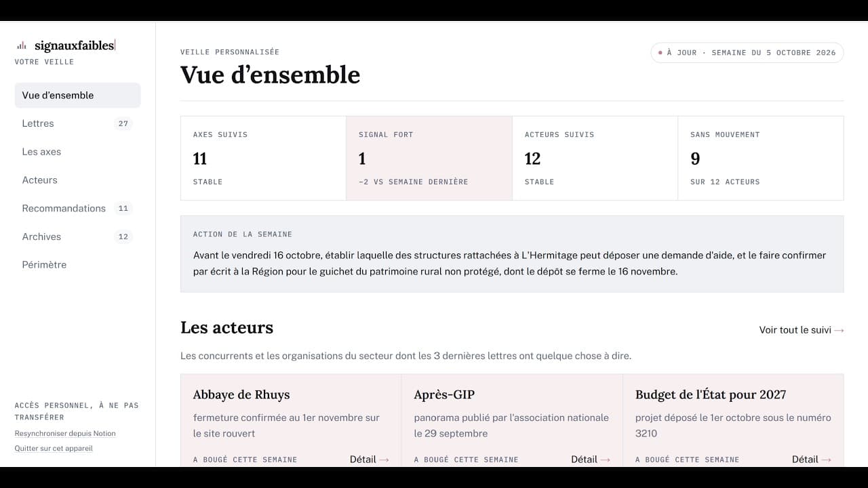Select the Acteurs suivis stat card
The width and height of the screenshot is (868, 488).
595,158
